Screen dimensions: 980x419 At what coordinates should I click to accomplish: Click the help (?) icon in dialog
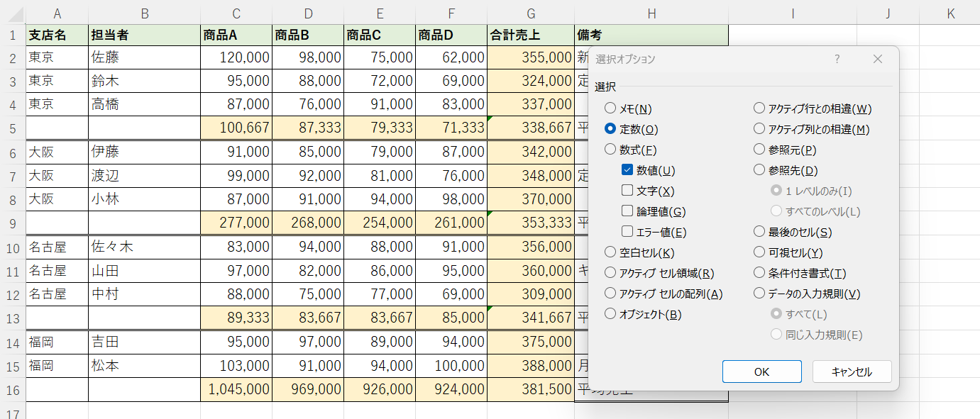tap(837, 60)
